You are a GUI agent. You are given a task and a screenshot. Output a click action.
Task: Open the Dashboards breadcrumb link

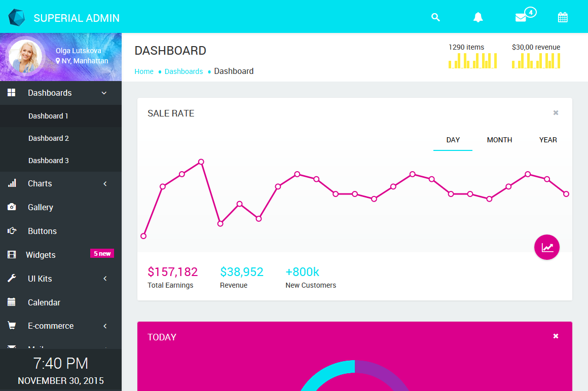[x=183, y=71]
